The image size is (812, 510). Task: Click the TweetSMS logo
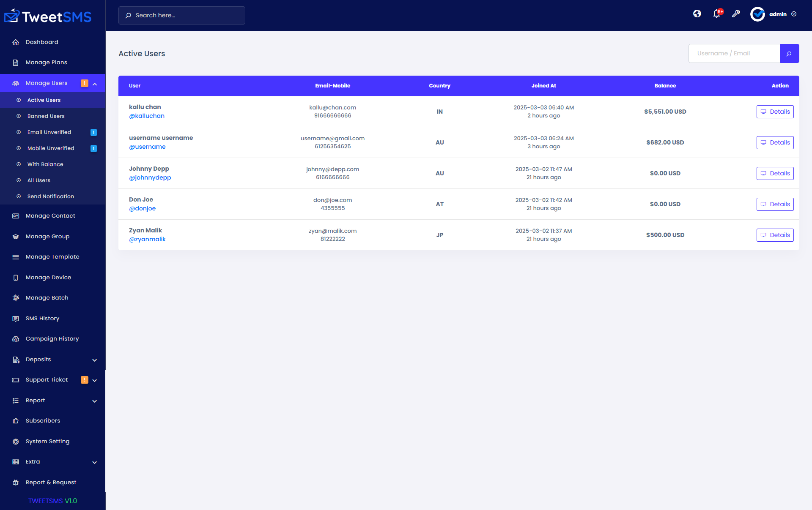point(48,16)
